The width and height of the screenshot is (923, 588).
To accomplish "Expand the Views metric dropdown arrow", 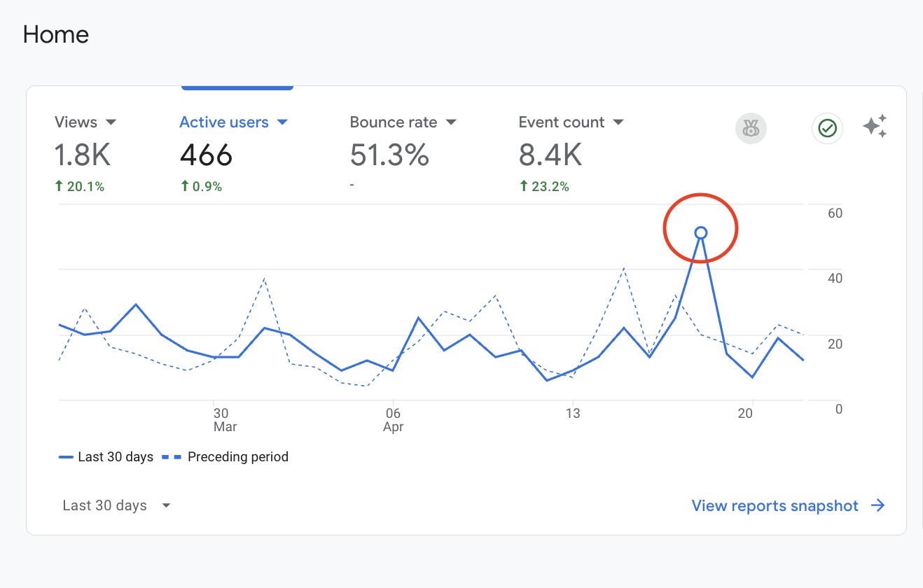I will [x=111, y=122].
